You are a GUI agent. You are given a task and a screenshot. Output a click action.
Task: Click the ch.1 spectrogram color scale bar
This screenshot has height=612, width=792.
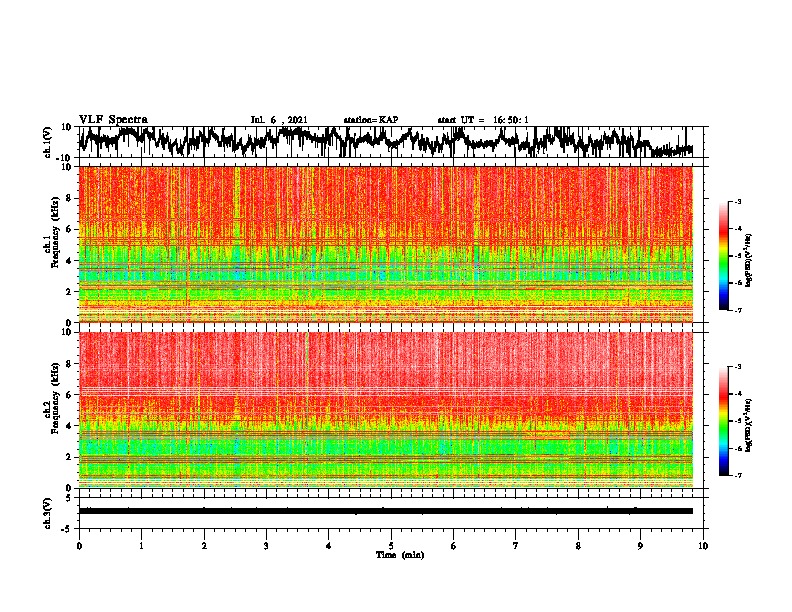pos(724,256)
